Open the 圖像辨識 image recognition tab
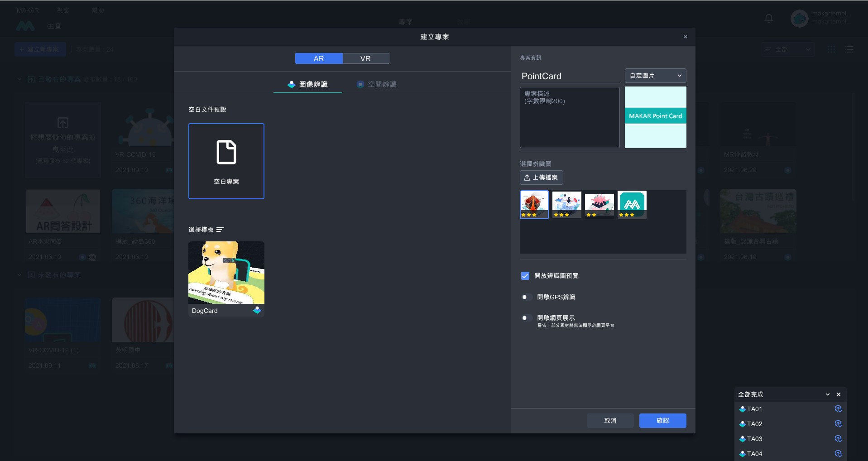Viewport: 868px width, 461px height. pos(308,84)
